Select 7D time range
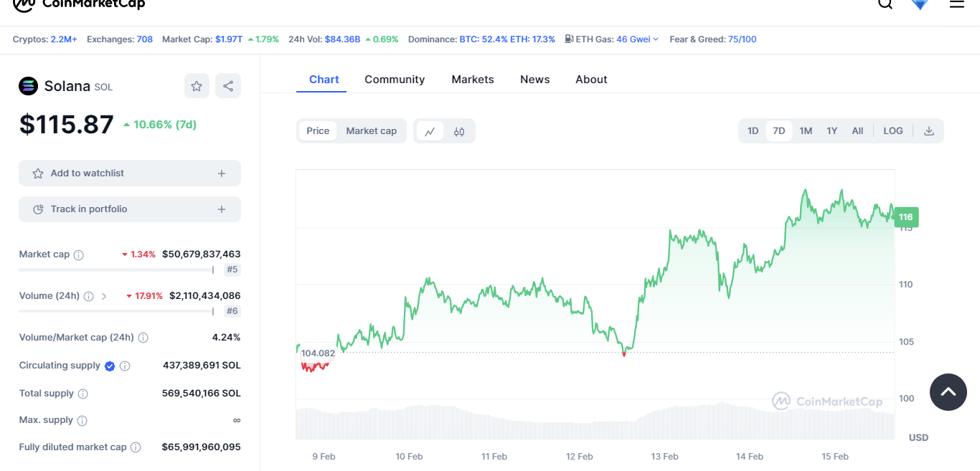This screenshot has width=980, height=471. [779, 131]
